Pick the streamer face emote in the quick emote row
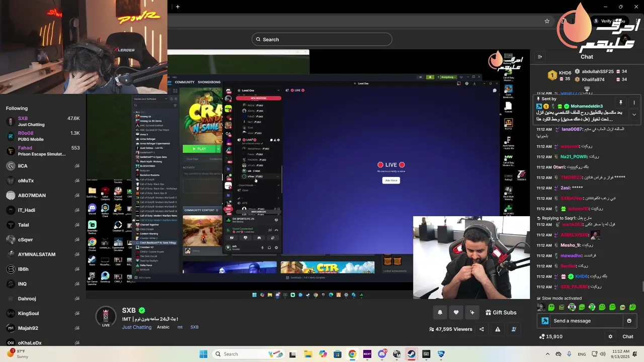The width and height of the screenshot is (644, 362). click(541, 307)
